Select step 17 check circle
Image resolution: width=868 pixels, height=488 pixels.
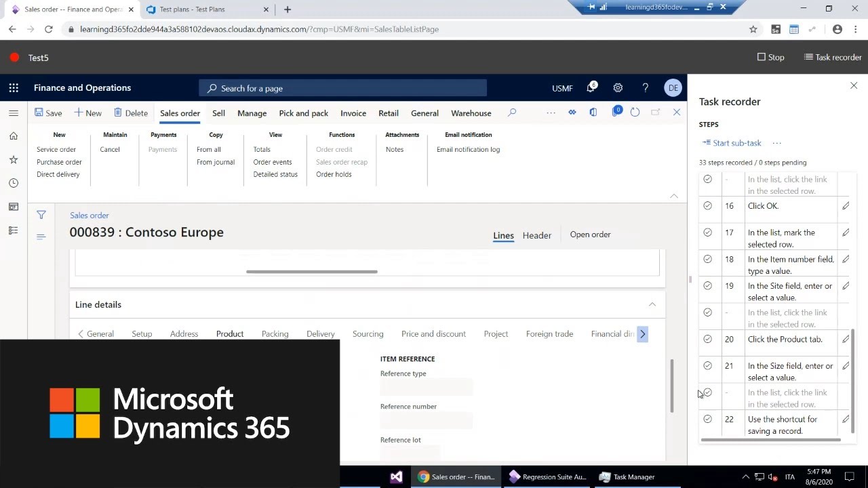click(x=708, y=232)
